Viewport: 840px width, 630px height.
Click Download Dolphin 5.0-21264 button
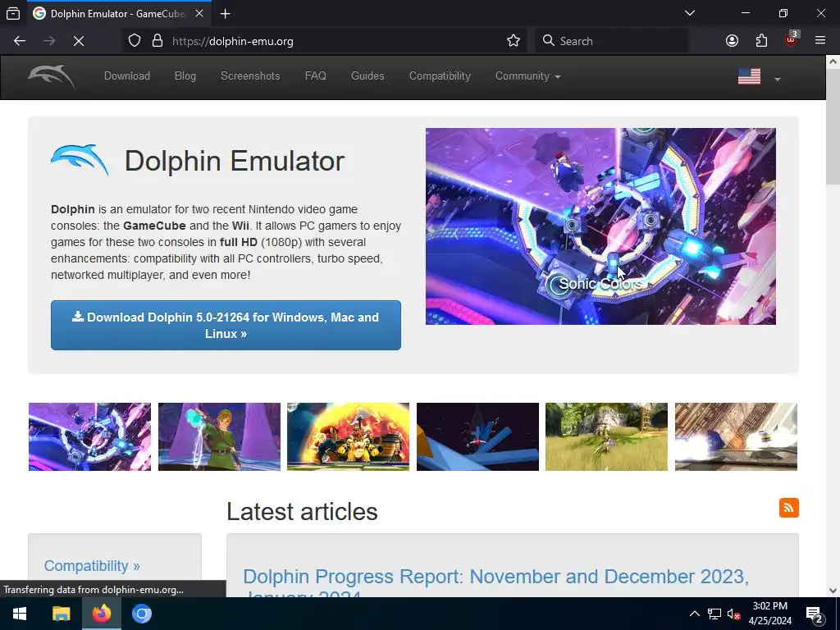pyautogui.click(x=226, y=325)
